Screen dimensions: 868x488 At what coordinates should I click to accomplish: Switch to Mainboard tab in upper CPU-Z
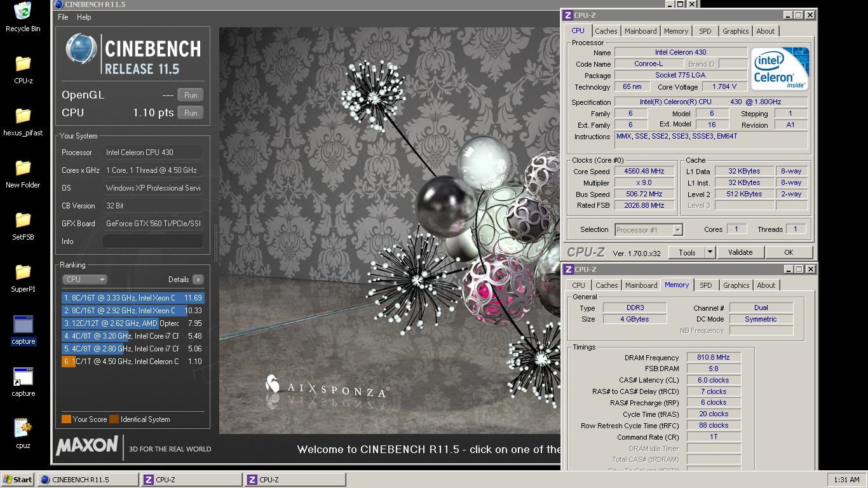click(641, 31)
